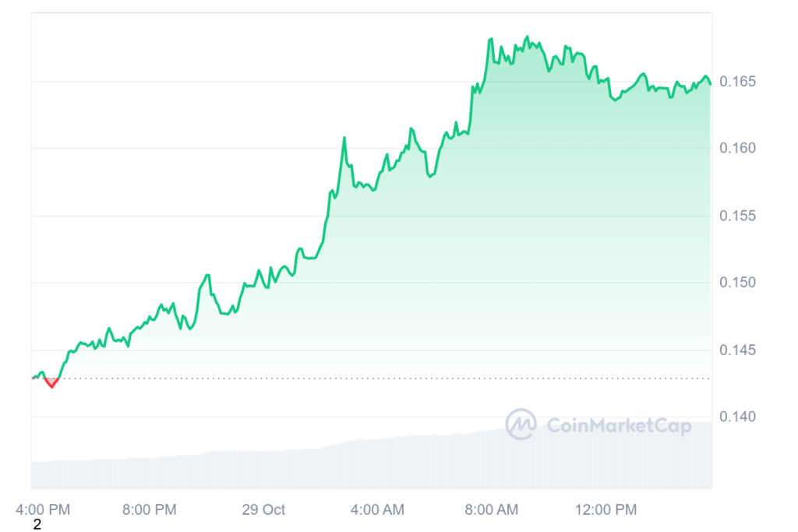
Task: Click the dotted opening-price baseline
Action: pyautogui.click(x=390, y=379)
